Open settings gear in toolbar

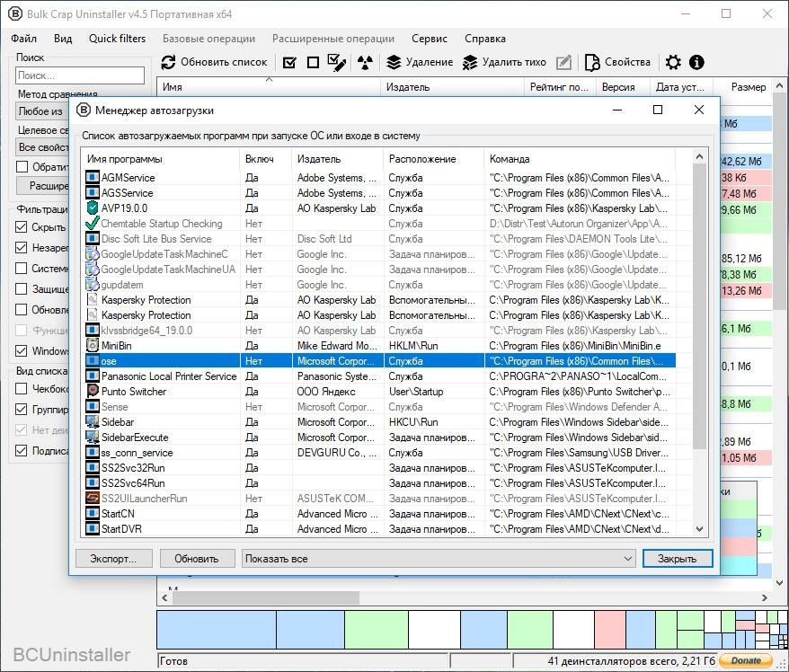click(673, 62)
